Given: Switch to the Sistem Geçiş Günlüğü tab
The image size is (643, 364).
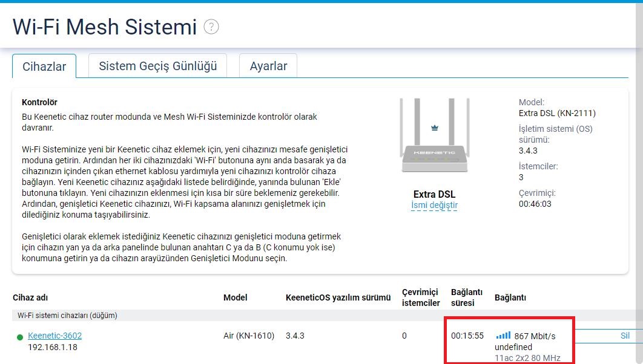Looking at the screenshot, I should (x=158, y=65).
